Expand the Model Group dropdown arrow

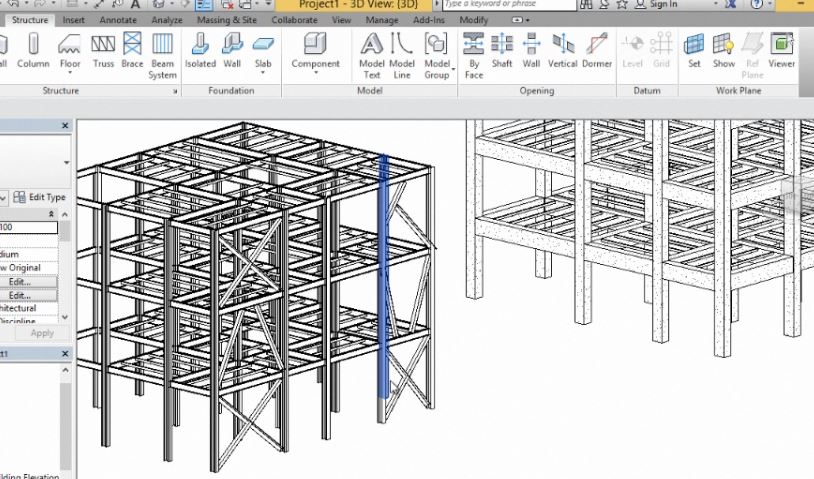click(x=453, y=69)
